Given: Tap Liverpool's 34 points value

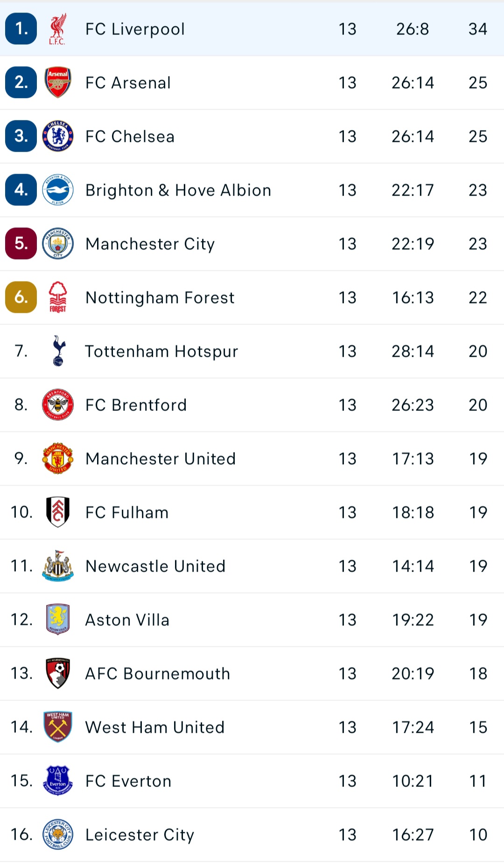Looking at the screenshot, I should click(x=478, y=29).
